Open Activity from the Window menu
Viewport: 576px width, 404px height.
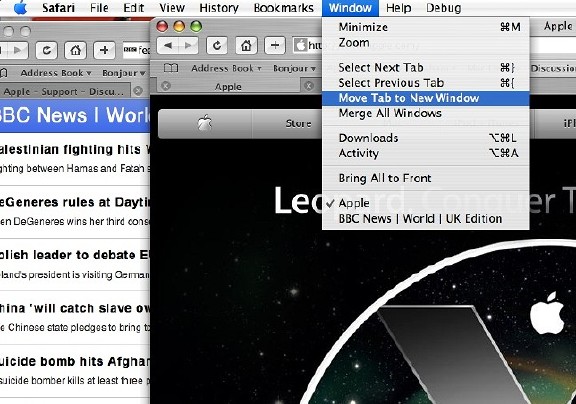[425, 153]
